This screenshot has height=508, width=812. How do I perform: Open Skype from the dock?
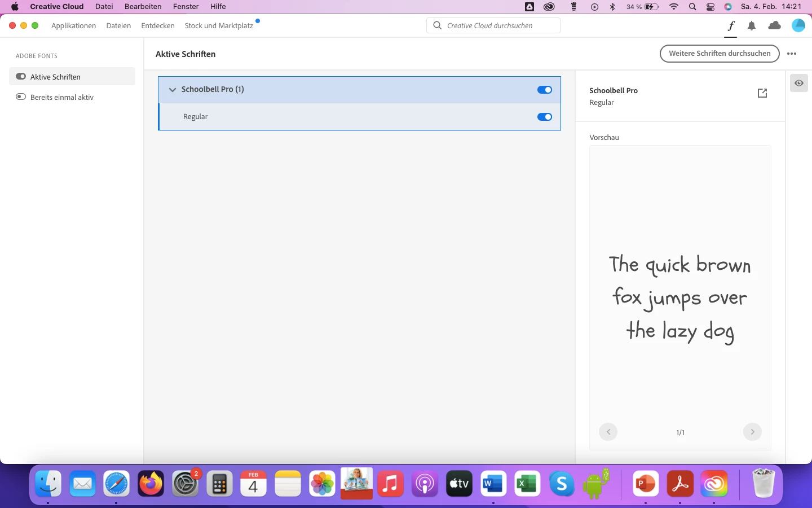click(x=562, y=484)
